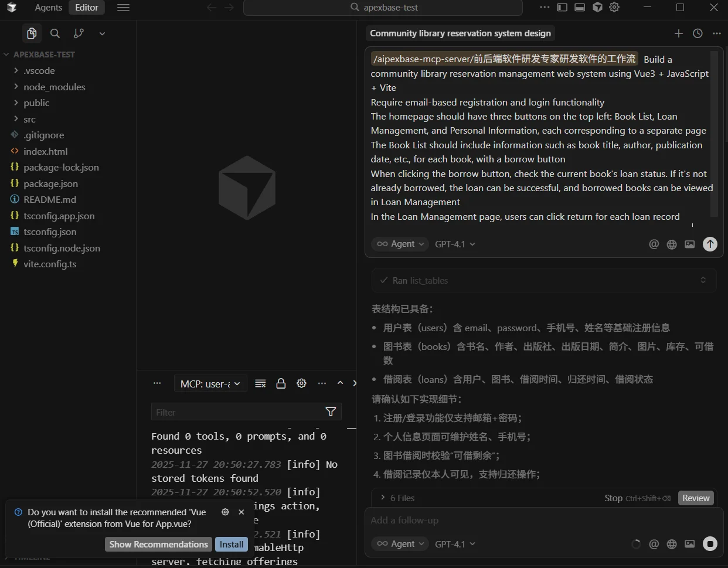Open the hamburger menu in title bar
Viewport: 728px width, 568px height.
(x=123, y=8)
